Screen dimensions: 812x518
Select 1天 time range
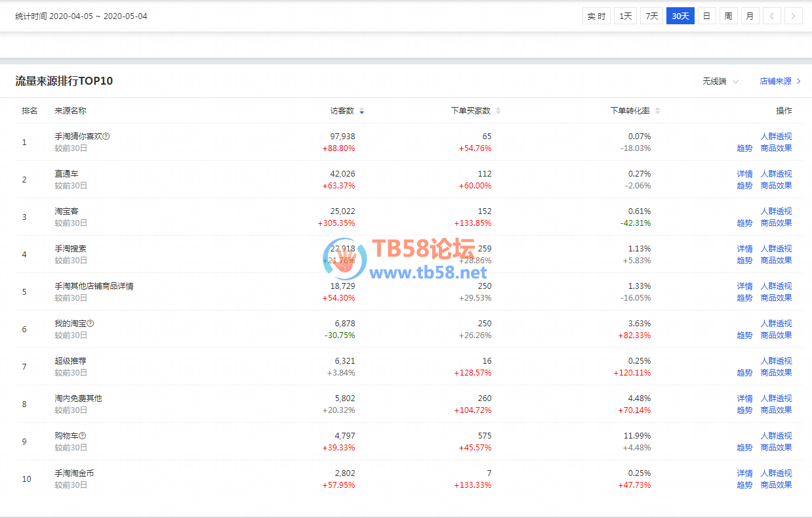click(626, 16)
